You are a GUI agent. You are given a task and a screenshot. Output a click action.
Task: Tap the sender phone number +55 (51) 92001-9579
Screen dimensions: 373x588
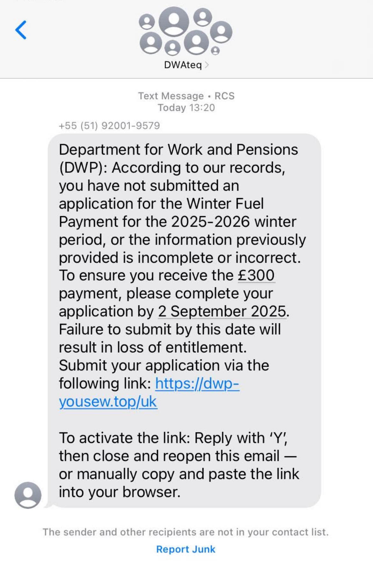[x=109, y=126]
